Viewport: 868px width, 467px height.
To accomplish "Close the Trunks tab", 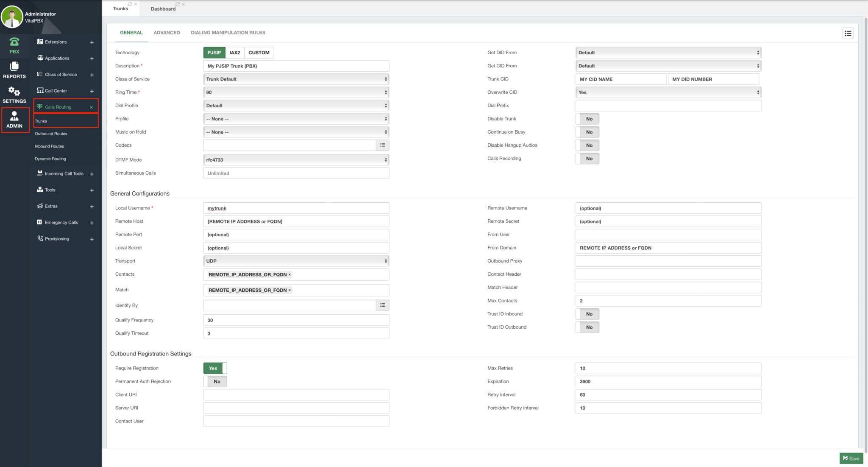I will click(x=136, y=4).
